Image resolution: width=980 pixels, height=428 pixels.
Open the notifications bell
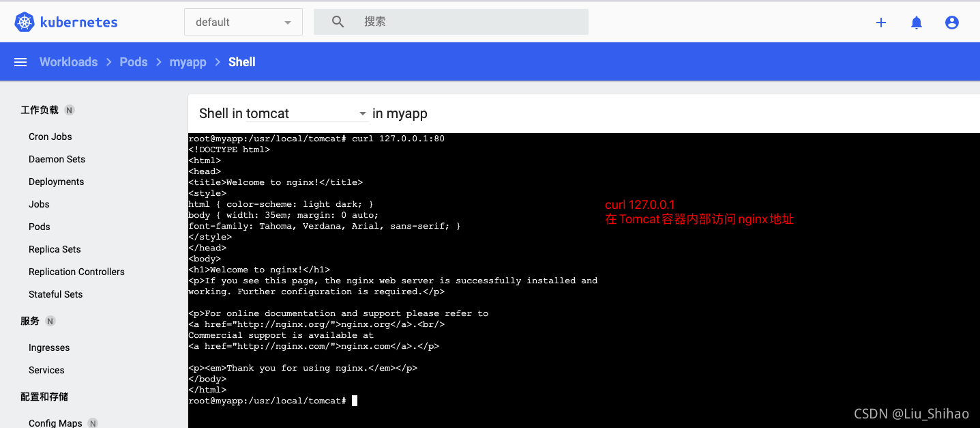click(917, 23)
